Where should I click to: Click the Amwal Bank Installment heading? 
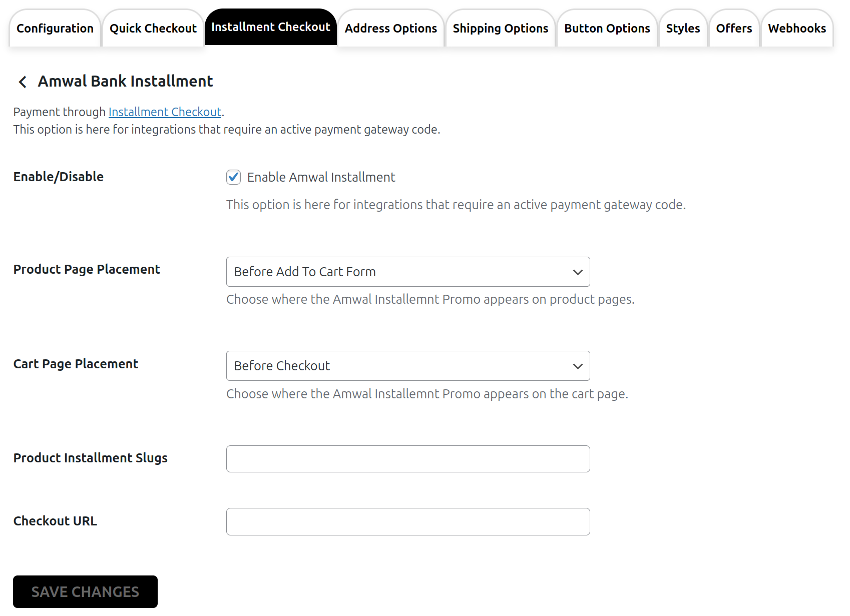tap(126, 81)
